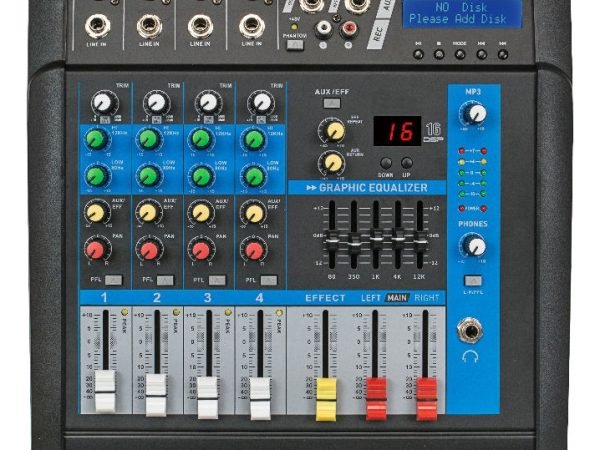Click the PHONES volume knob
Viewport: 600px width, 450px height.
474,245
